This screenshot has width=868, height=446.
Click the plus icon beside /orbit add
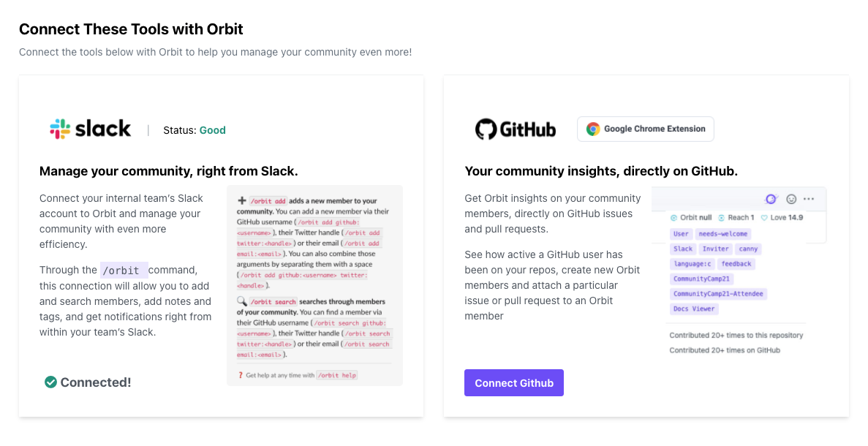(x=242, y=200)
